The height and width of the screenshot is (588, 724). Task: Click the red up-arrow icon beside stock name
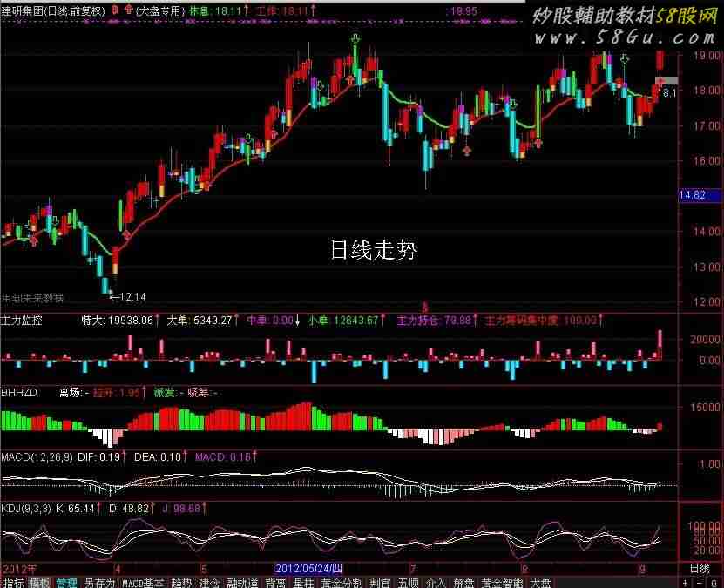click(x=128, y=10)
